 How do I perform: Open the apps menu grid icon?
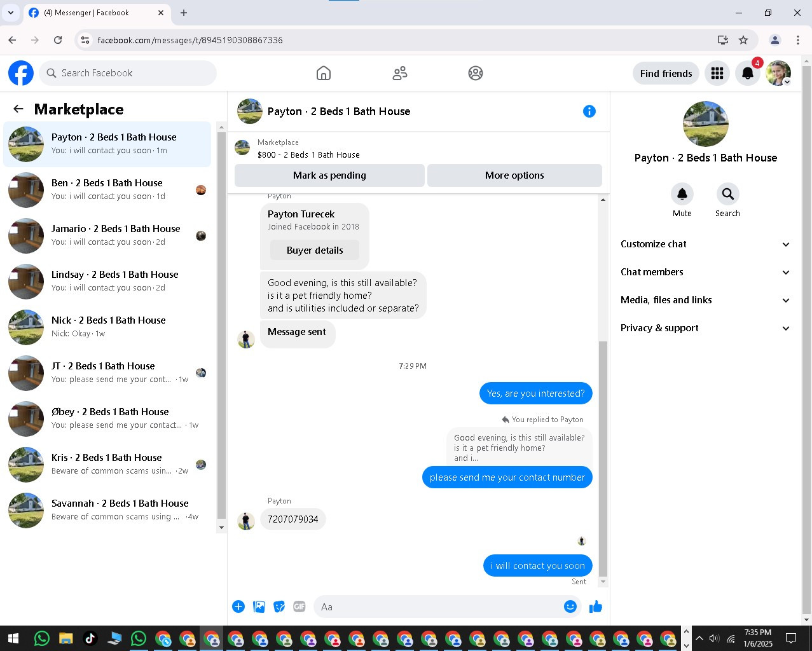tap(717, 73)
